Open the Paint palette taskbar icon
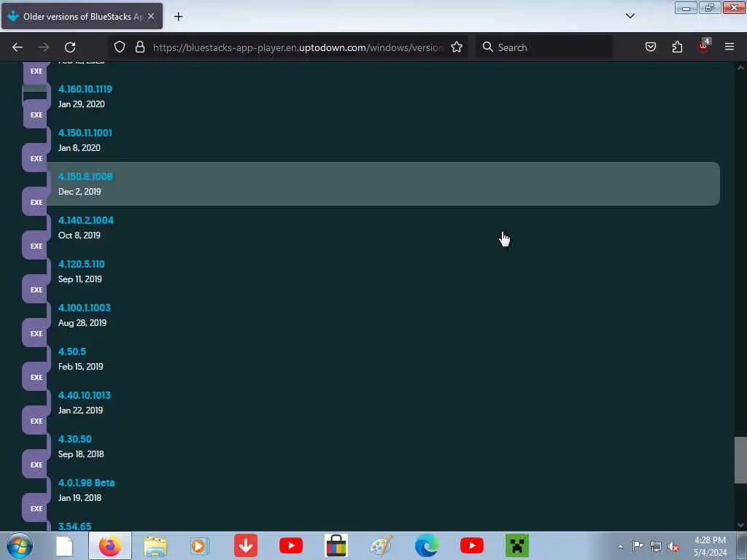This screenshot has height=560, width=747. 382,545
